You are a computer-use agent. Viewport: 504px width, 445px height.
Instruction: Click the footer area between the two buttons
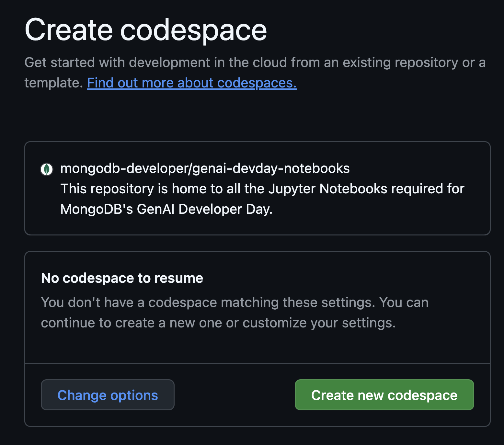click(235, 395)
